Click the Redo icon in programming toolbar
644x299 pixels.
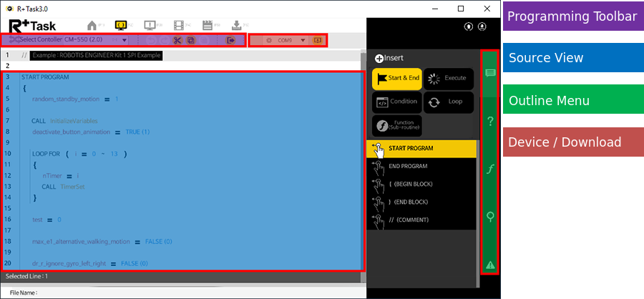click(164, 40)
